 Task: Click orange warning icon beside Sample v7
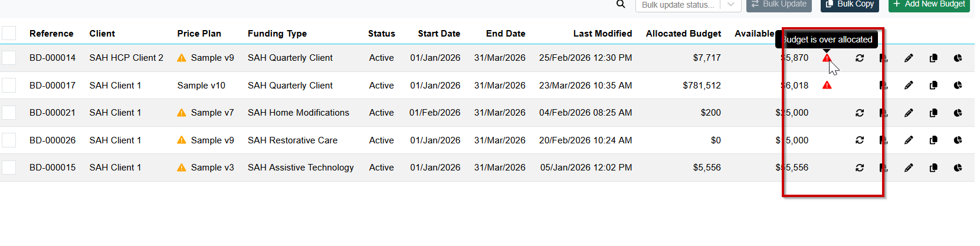click(x=182, y=113)
